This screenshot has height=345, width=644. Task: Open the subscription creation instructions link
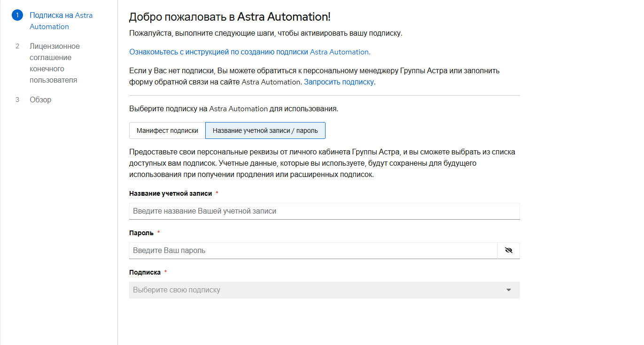point(249,52)
